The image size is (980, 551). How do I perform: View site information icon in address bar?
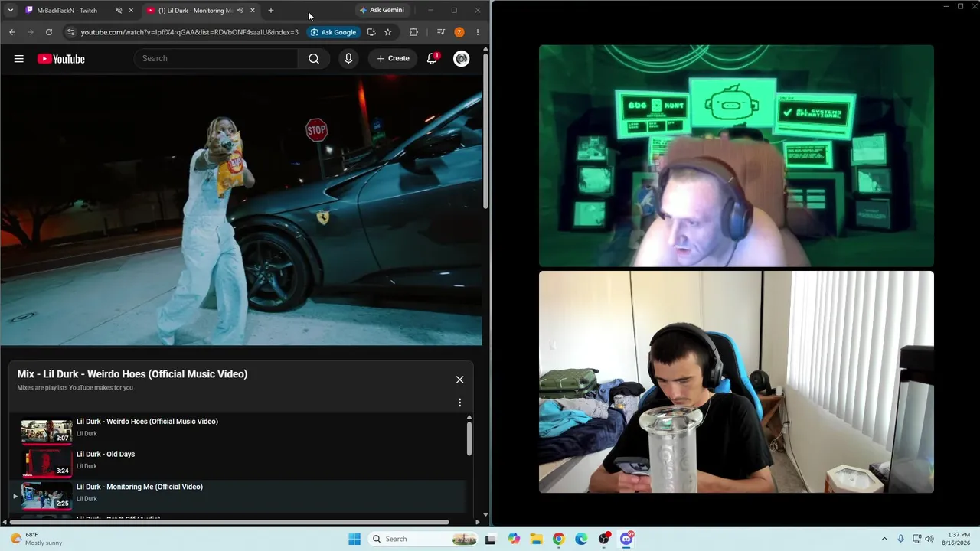pyautogui.click(x=70, y=32)
